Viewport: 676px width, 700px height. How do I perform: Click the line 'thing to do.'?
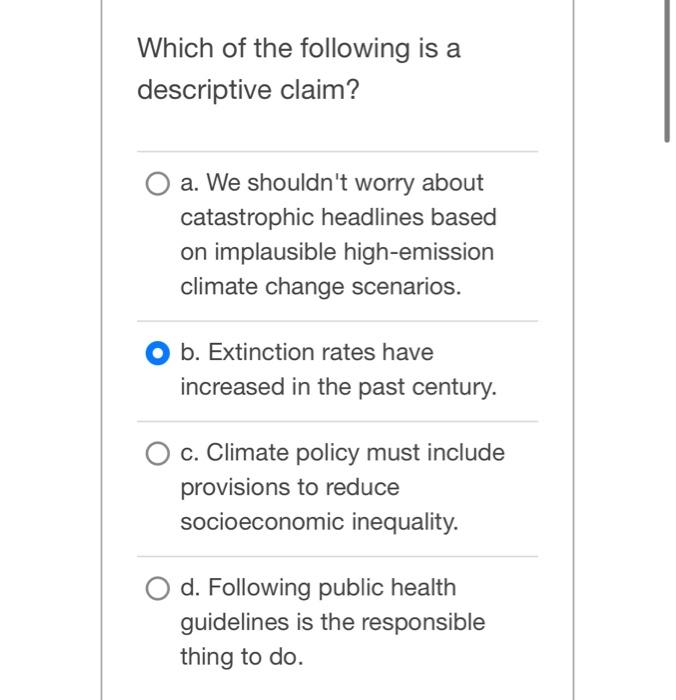[x=240, y=657]
